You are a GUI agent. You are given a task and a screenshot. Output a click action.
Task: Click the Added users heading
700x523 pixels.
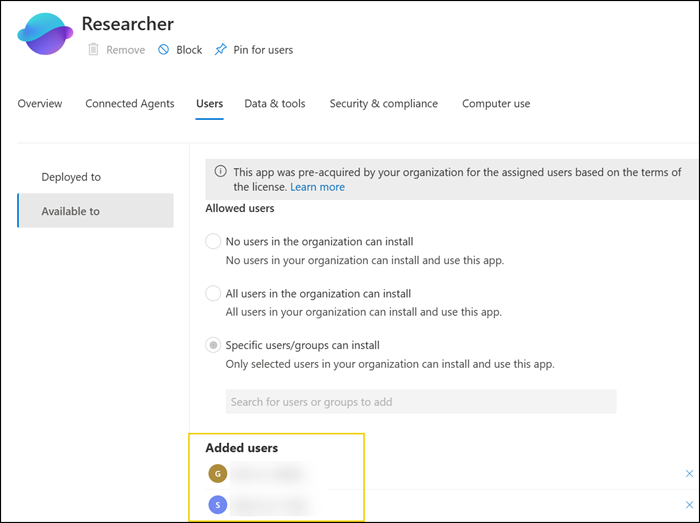pos(242,448)
